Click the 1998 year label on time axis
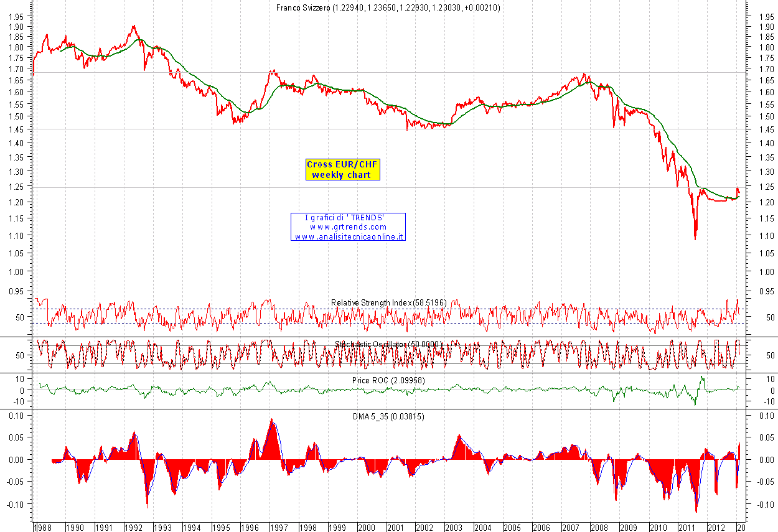The image size is (778, 532). (309, 527)
